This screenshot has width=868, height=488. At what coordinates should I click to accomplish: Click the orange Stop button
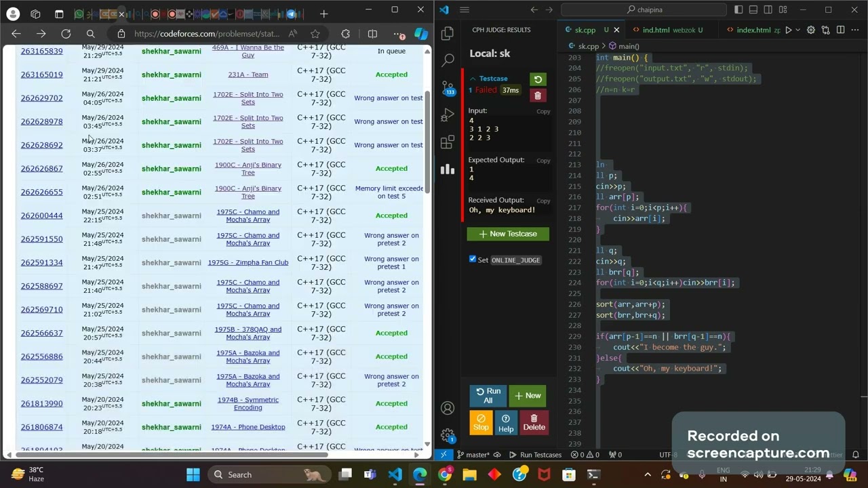pos(481,422)
